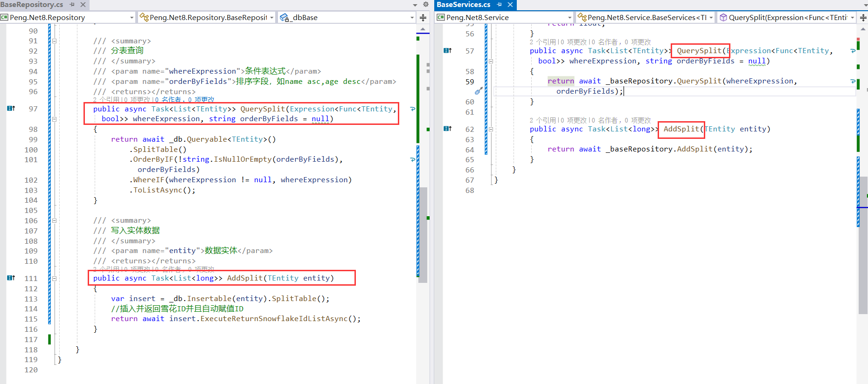The image size is (868, 384).
Task: Collapse the summary comment at line 106
Action: [54, 221]
